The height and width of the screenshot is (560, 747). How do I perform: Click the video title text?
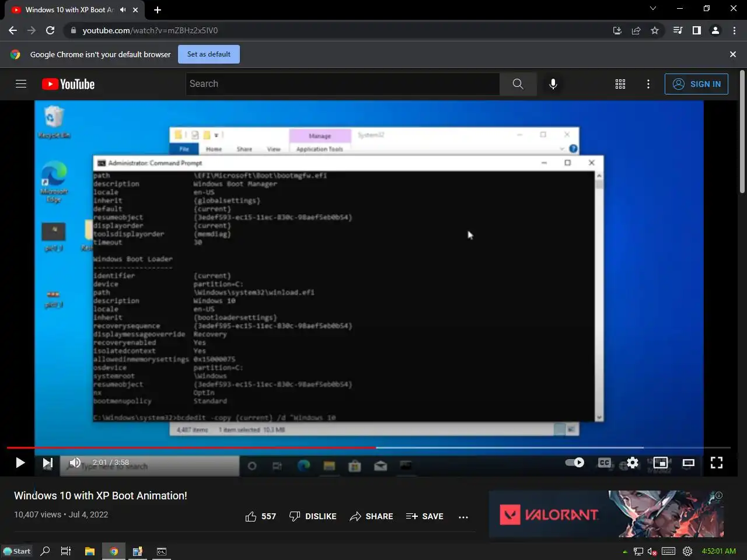tap(100, 495)
